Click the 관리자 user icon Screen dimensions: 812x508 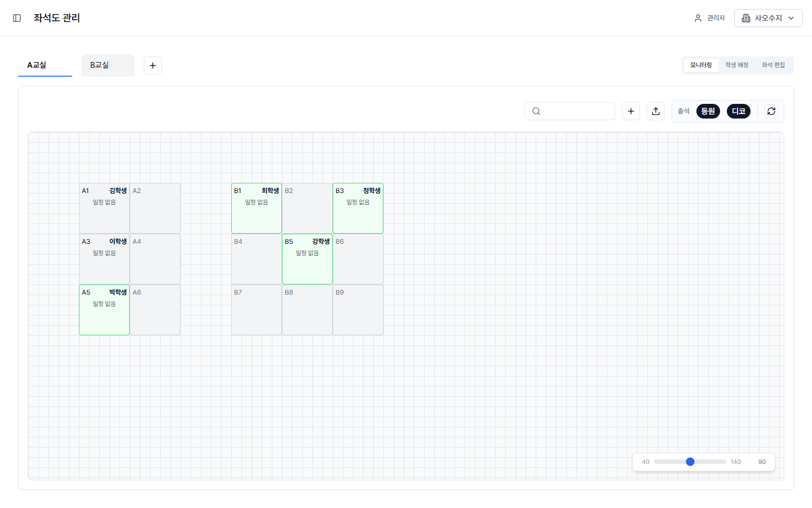698,18
